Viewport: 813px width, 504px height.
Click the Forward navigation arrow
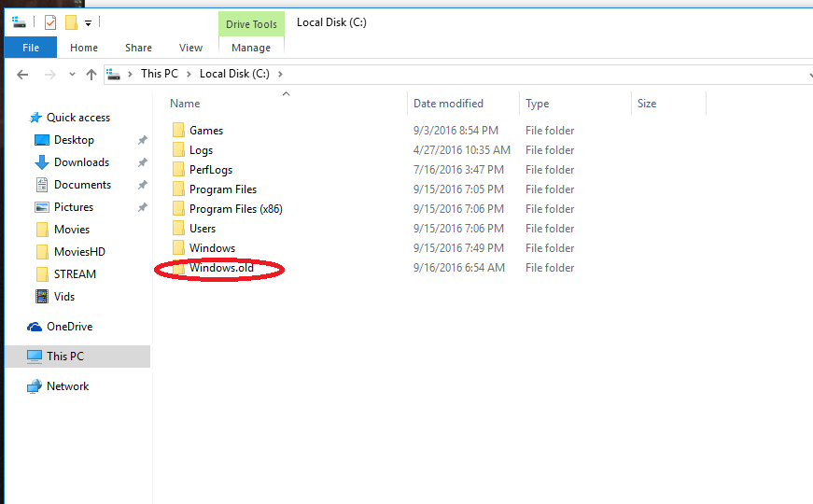49,75
